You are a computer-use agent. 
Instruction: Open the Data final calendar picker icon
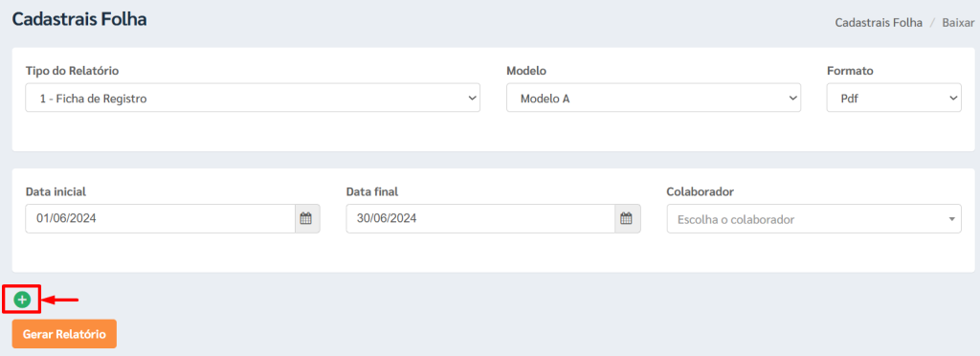click(x=626, y=218)
